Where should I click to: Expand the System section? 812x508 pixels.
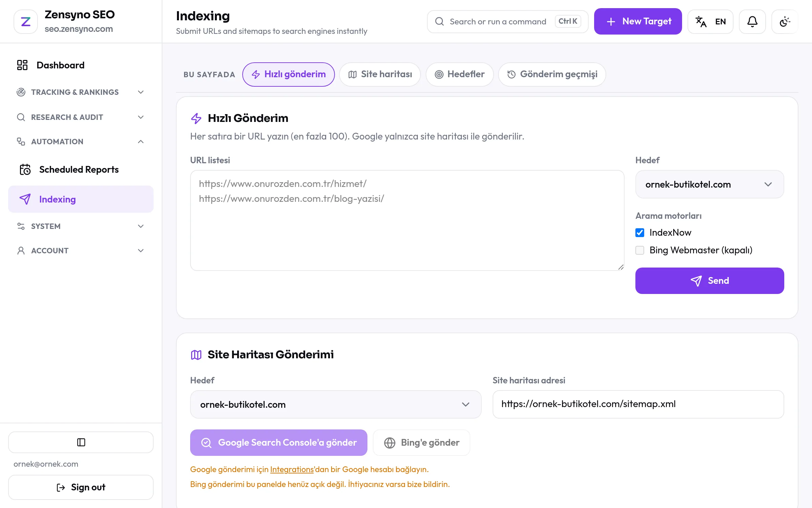[81, 226]
